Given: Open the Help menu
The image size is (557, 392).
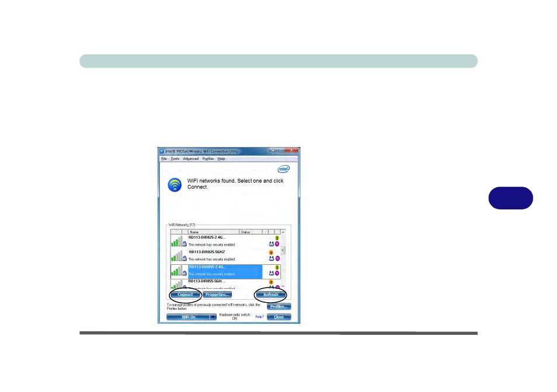Looking at the screenshot, I should click(x=221, y=159).
